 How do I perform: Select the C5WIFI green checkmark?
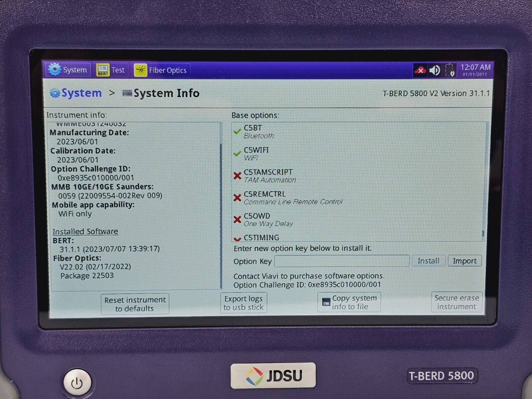237,154
